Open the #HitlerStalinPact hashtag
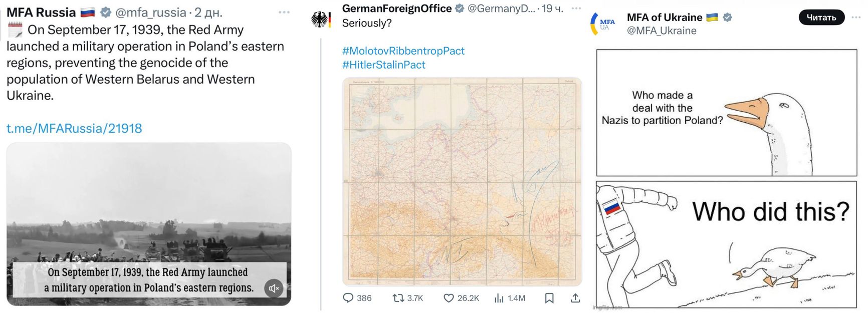 coord(383,65)
